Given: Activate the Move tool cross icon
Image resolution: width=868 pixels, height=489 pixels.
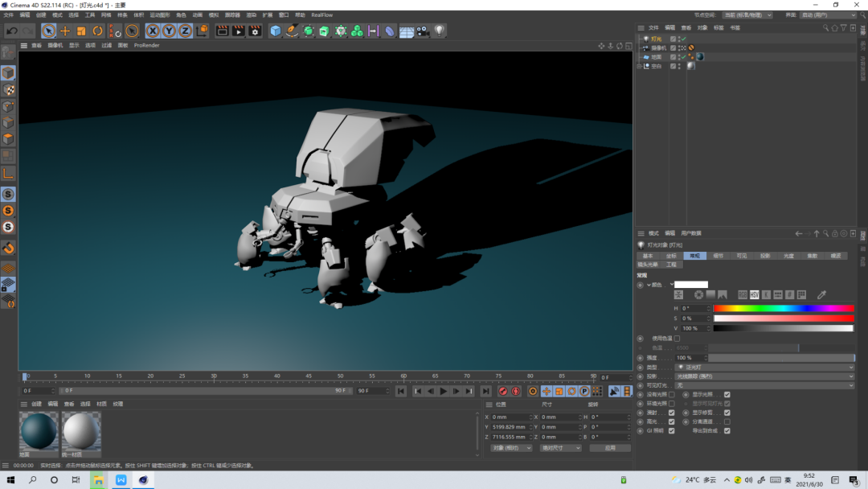Looking at the screenshot, I should pos(65,31).
